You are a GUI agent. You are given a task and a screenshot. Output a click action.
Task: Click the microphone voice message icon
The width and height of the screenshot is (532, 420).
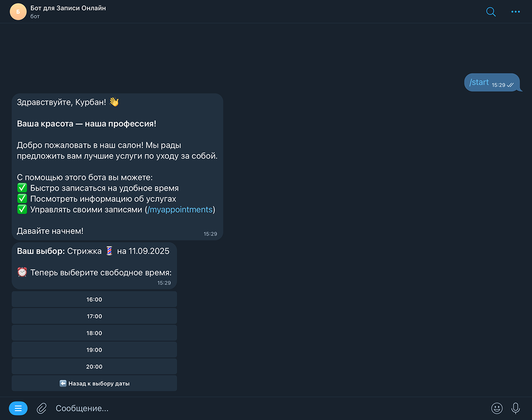tap(516, 408)
